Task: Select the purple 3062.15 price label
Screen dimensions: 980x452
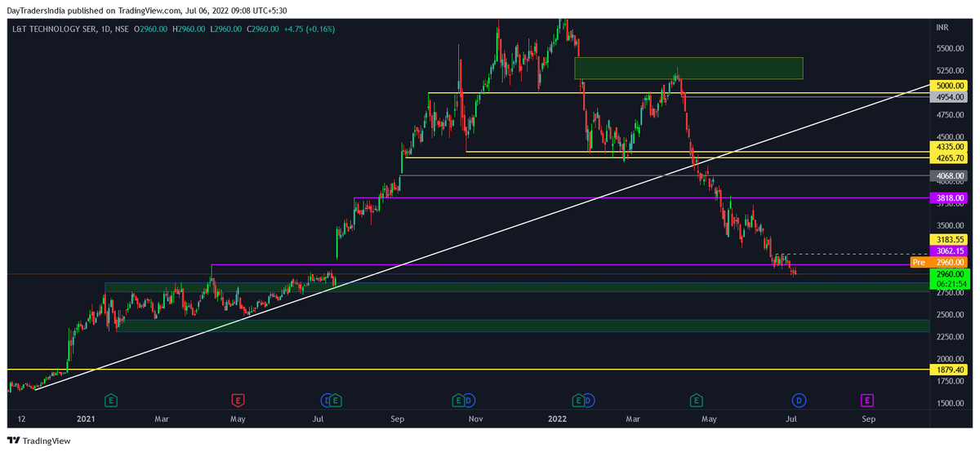Action: [x=950, y=250]
